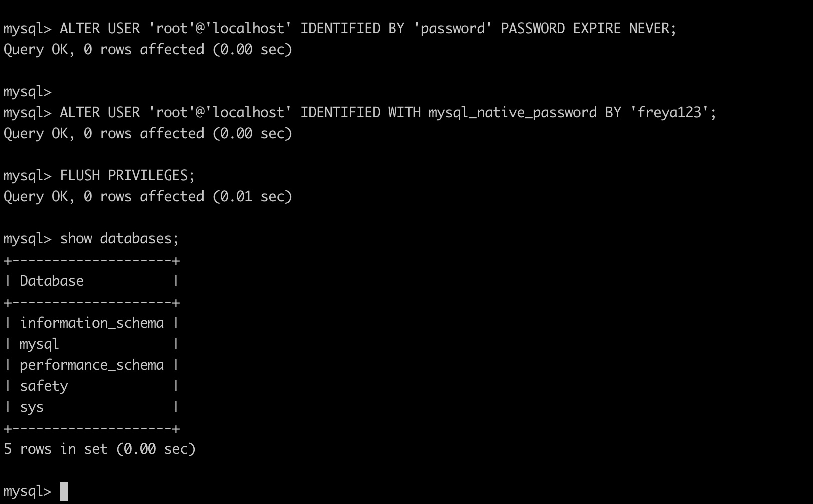
Task: Click the 'password' string in the first ALTER USER
Action: point(453,28)
